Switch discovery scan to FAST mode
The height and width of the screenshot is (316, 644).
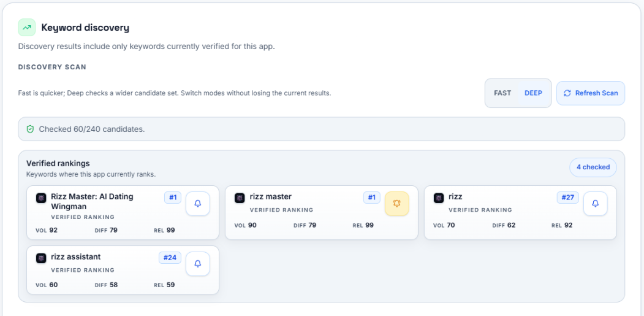(x=502, y=93)
